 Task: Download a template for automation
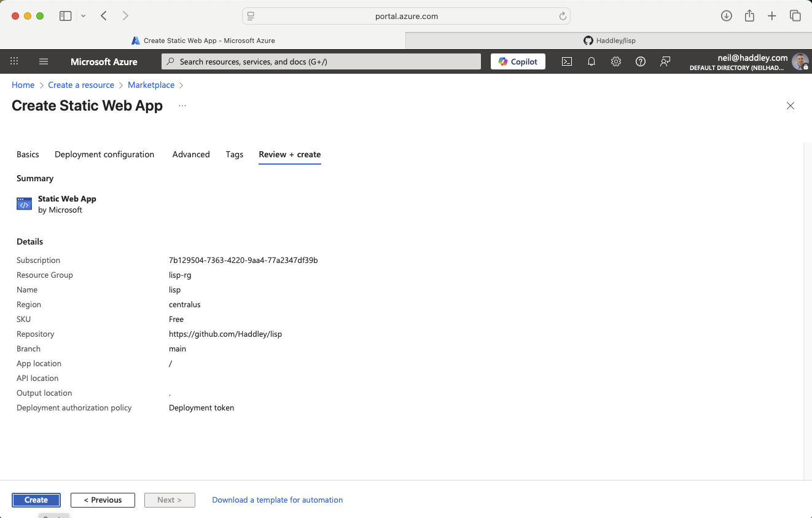click(278, 500)
